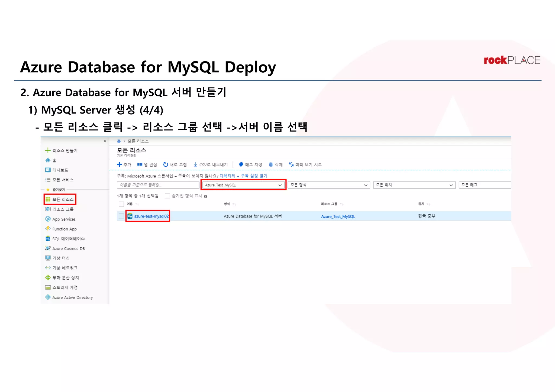Open the Azure_Test_MySQL resource group link
This screenshot has width=555, height=392.
[x=338, y=216]
